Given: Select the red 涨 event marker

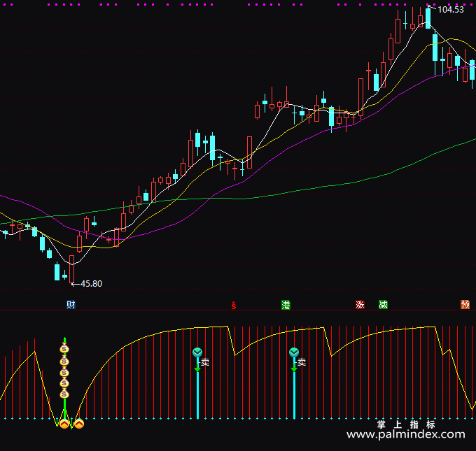Looking at the screenshot, I should [360, 304].
